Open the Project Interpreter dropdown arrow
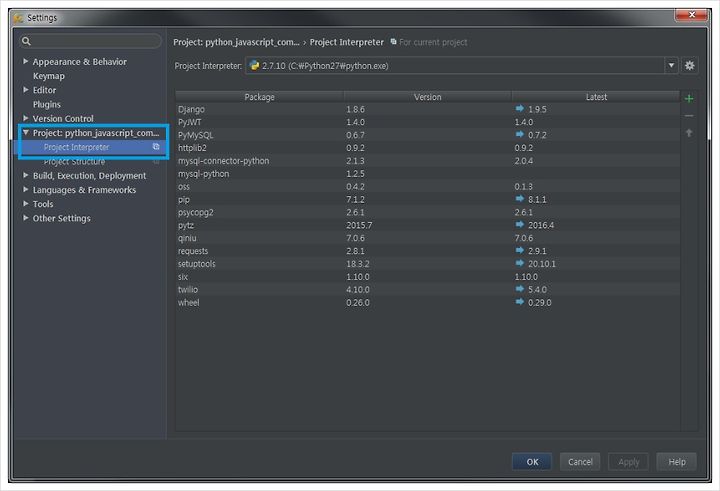 click(x=671, y=66)
